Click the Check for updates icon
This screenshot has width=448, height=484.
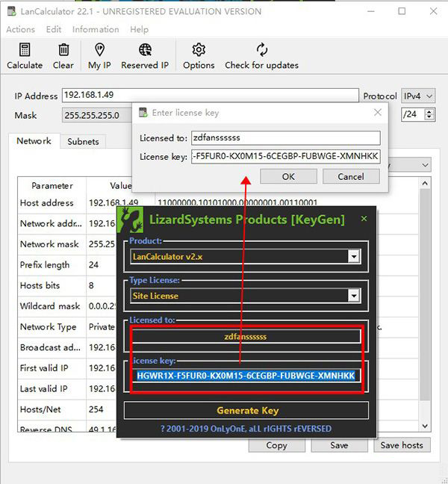coord(261,50)
